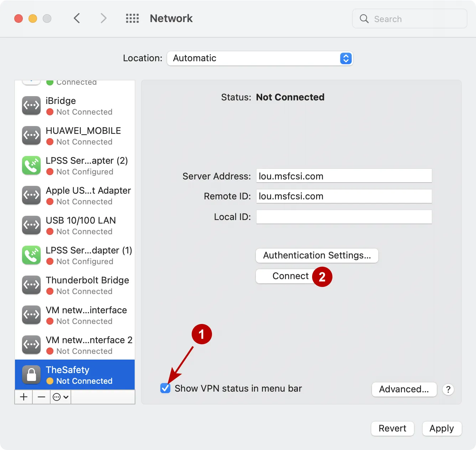476x450 pixels.
Task: Select the VM network interface 2 entry
Action: pos(75,345)
